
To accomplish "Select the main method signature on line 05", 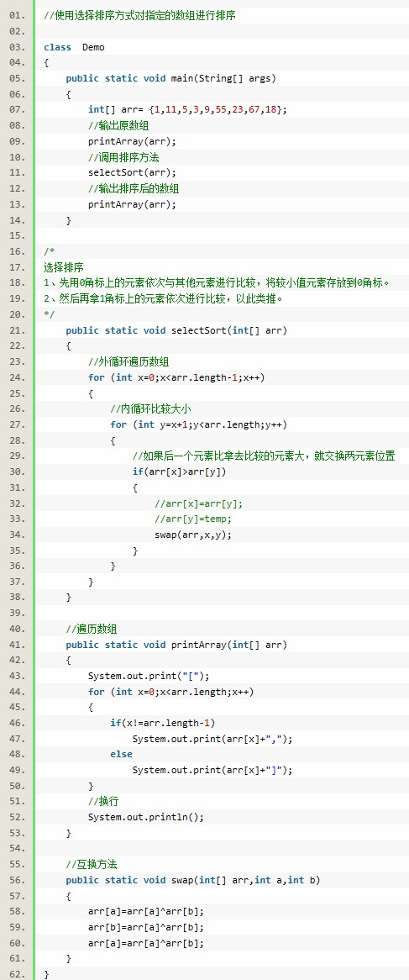I will point(170,78).
